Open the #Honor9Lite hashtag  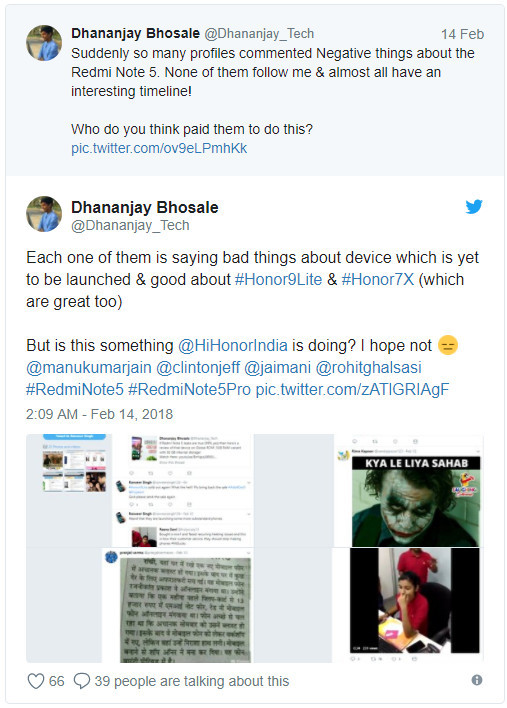click(279, 279)
